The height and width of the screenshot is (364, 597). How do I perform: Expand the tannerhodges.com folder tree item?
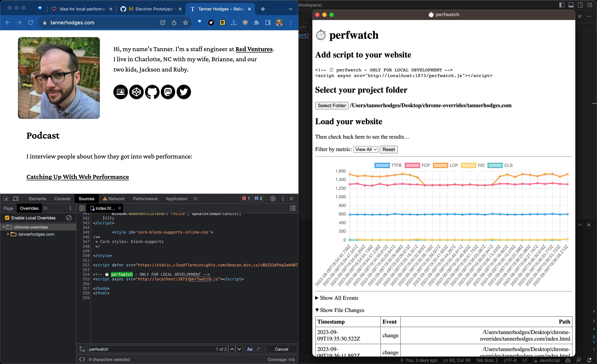pos(9,234)
